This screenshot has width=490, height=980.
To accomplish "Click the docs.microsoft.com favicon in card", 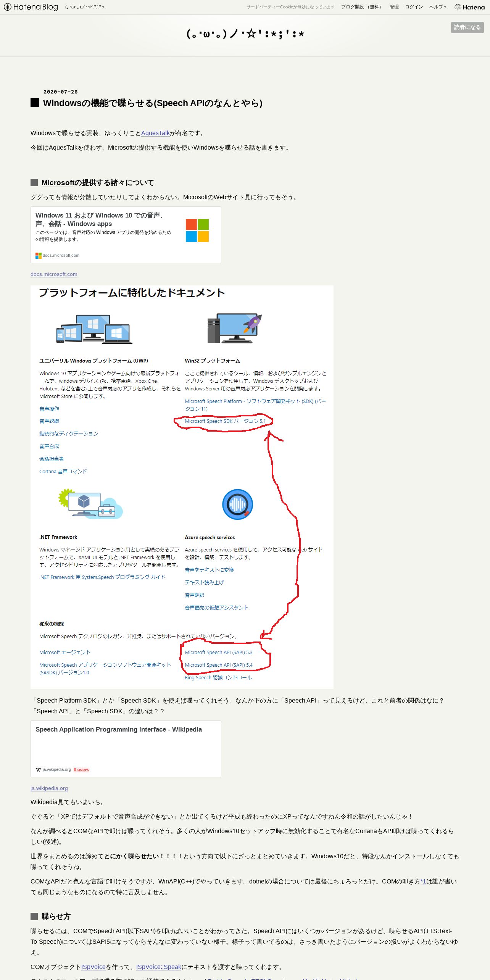I will (38, 255).
